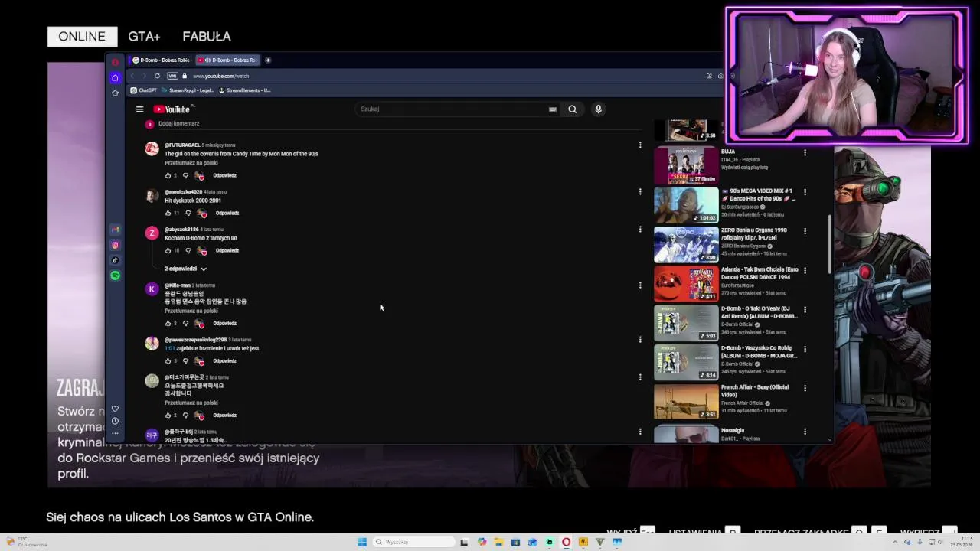Select the first D-Bomb browser tab
980x551 pixels.
tap(162, 60)
